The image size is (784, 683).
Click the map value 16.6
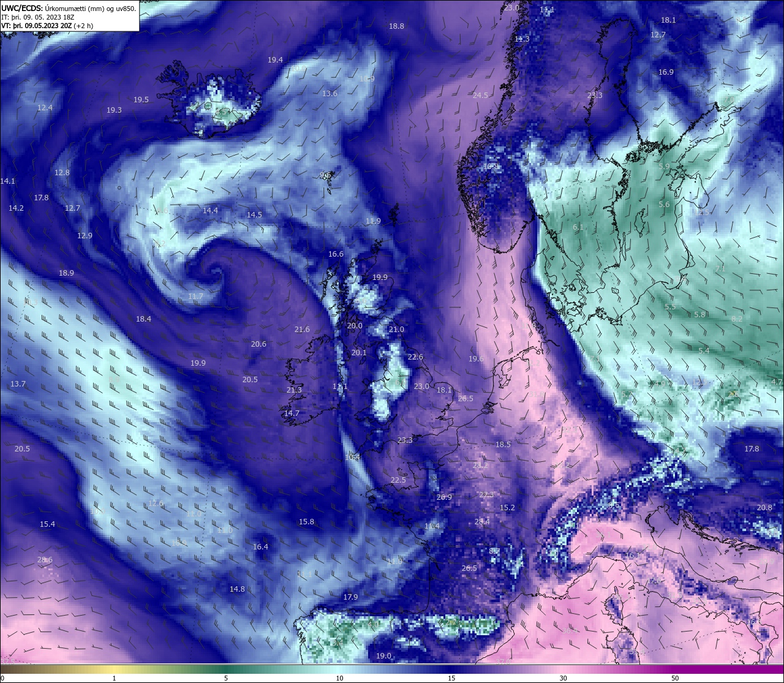[x=336, y=254]
